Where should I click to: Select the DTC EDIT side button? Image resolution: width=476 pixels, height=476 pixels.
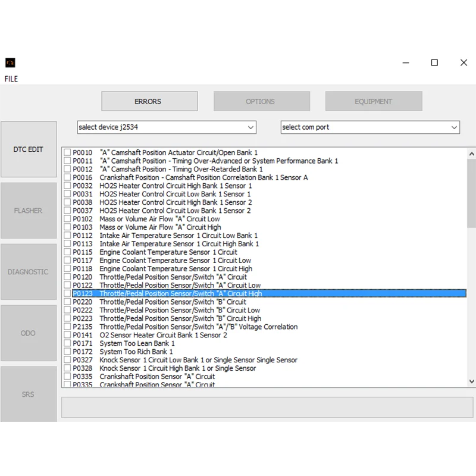[29, 149]
